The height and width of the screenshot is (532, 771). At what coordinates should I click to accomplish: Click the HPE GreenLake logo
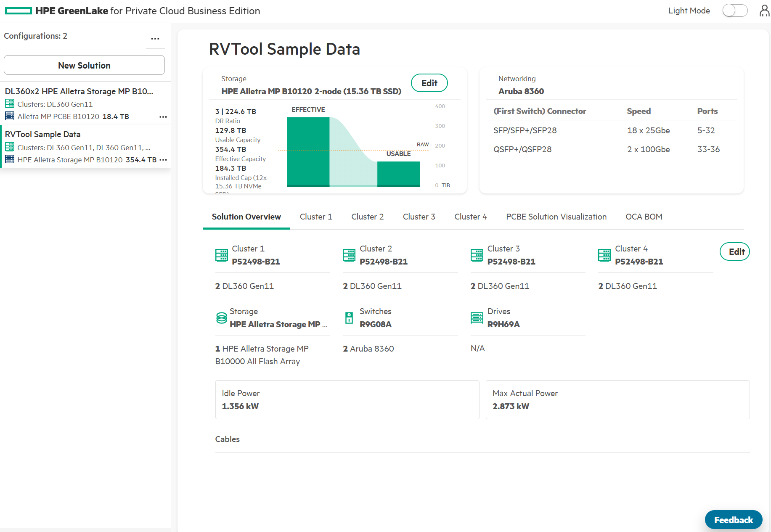pos(18,11)
